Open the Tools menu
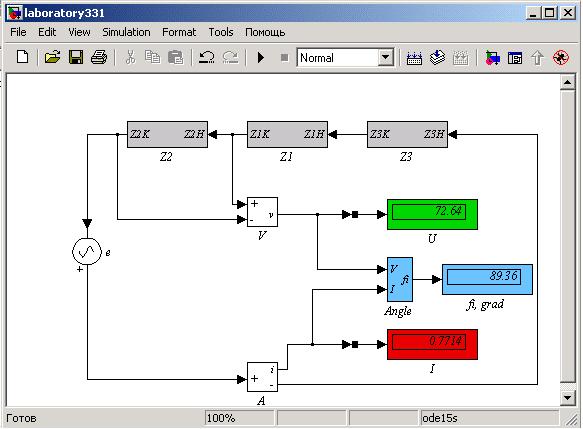 [221, 32]
